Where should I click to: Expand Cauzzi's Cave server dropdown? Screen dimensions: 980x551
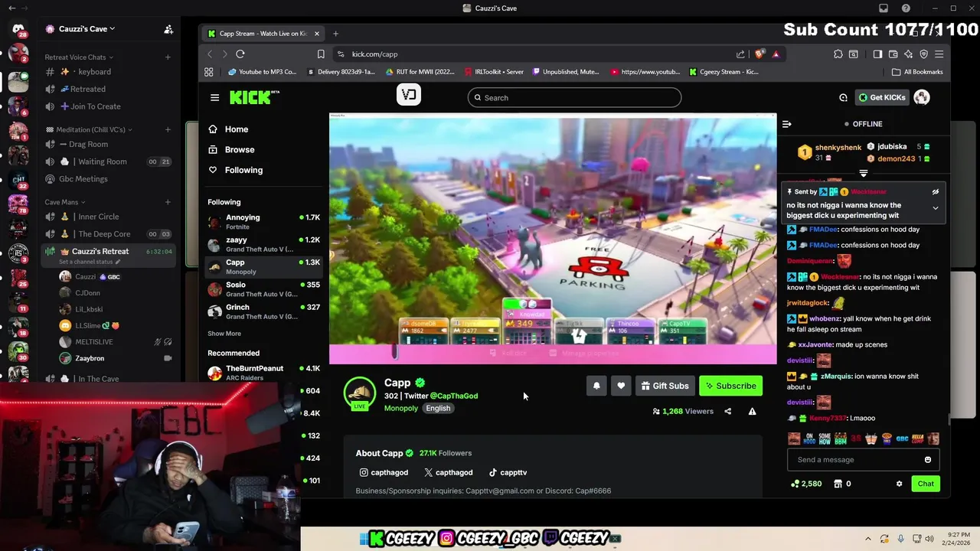[x=87, y=29]
